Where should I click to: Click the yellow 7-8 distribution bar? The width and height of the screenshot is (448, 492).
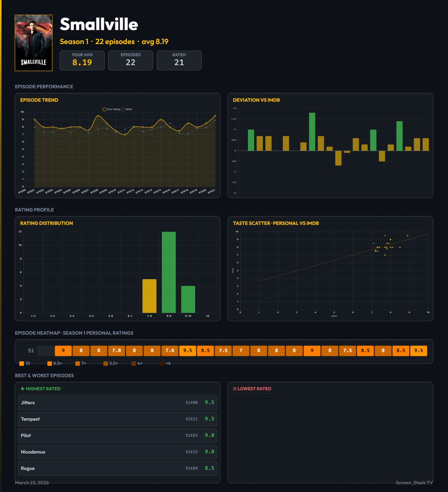click(x=149, y=296)
